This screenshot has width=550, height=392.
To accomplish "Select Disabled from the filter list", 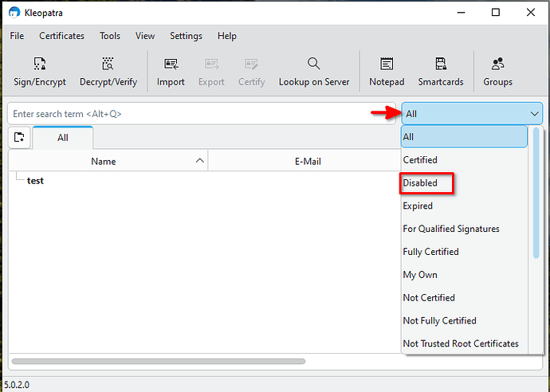I will [x=420, y=183].
